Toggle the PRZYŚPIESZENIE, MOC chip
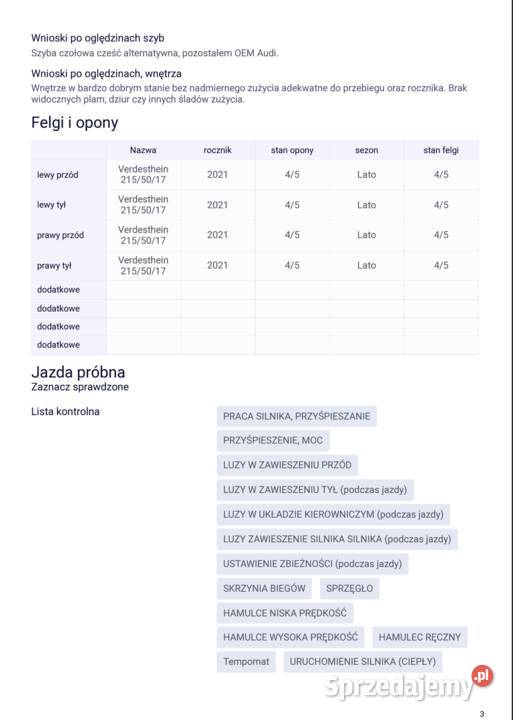Screen dimensions: 513x720 (x=273, y=440)
